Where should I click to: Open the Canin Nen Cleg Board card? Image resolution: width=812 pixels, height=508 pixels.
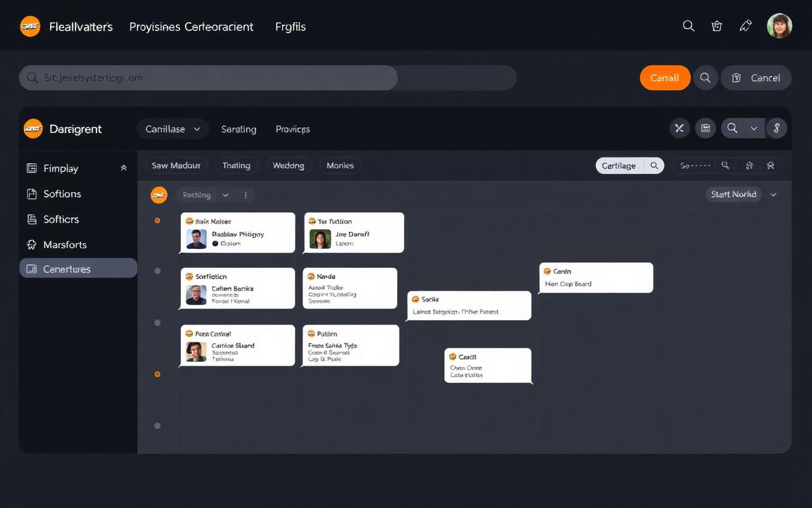click(596, 277)
